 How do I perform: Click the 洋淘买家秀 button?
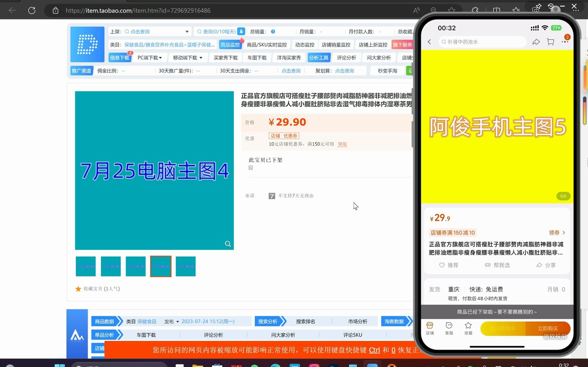point(289,58)
